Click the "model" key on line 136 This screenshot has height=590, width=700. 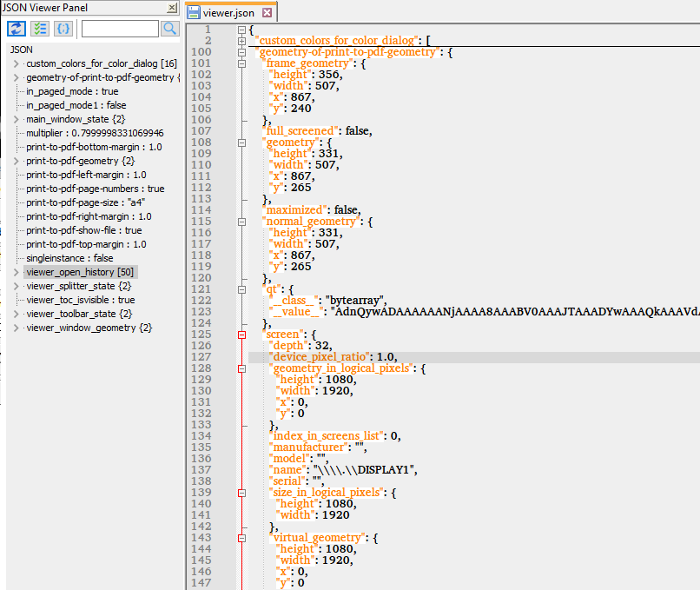click(x=290, y=458)
